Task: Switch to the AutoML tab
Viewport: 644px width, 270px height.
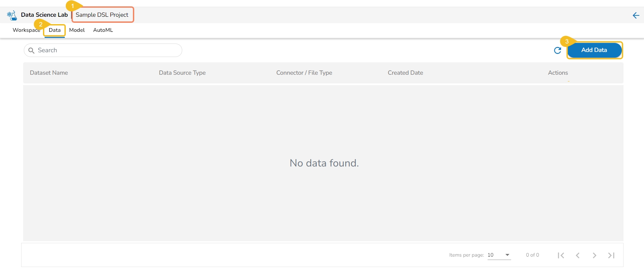Action: click(x=103, y=30)
